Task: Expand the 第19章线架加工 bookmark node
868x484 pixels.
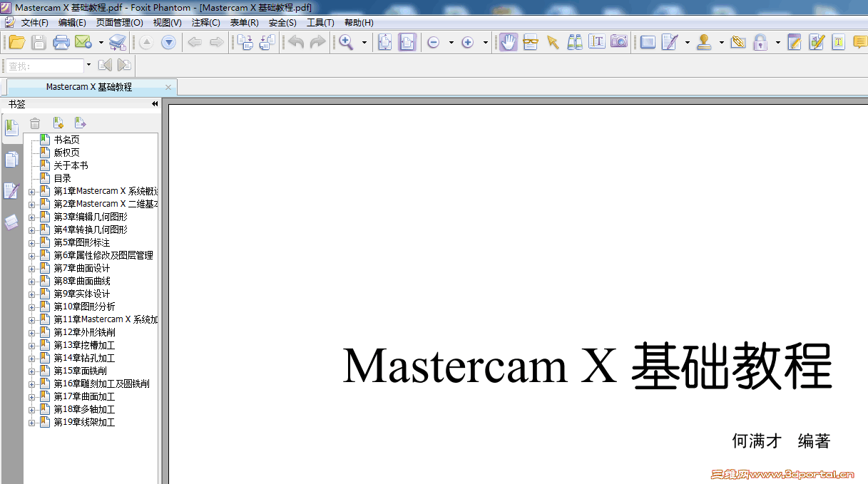Action: point(31,423)
